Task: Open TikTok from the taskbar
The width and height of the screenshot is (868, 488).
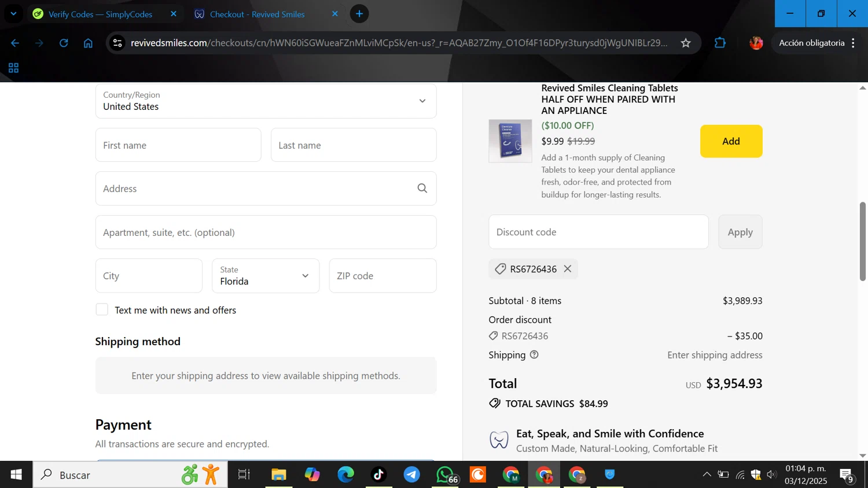Action: coord(379,475)
